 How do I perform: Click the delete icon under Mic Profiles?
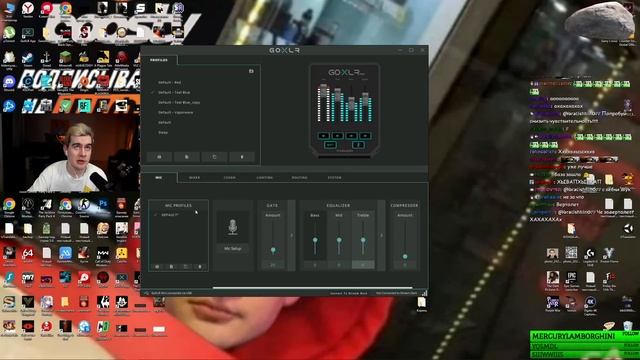(200, 267)
